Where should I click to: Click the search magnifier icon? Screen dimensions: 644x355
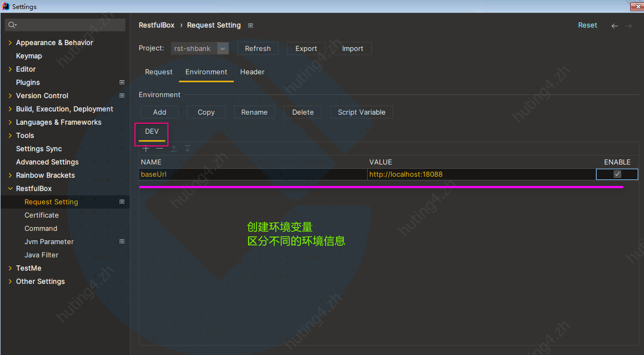tap(12, 25)
